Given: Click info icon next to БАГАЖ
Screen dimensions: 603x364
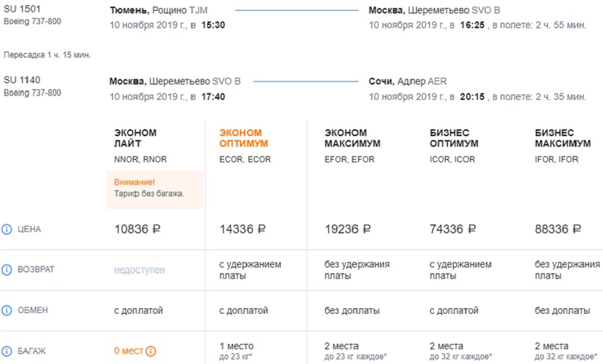Looking at the screenshot, I should click(x=7, y=351).
